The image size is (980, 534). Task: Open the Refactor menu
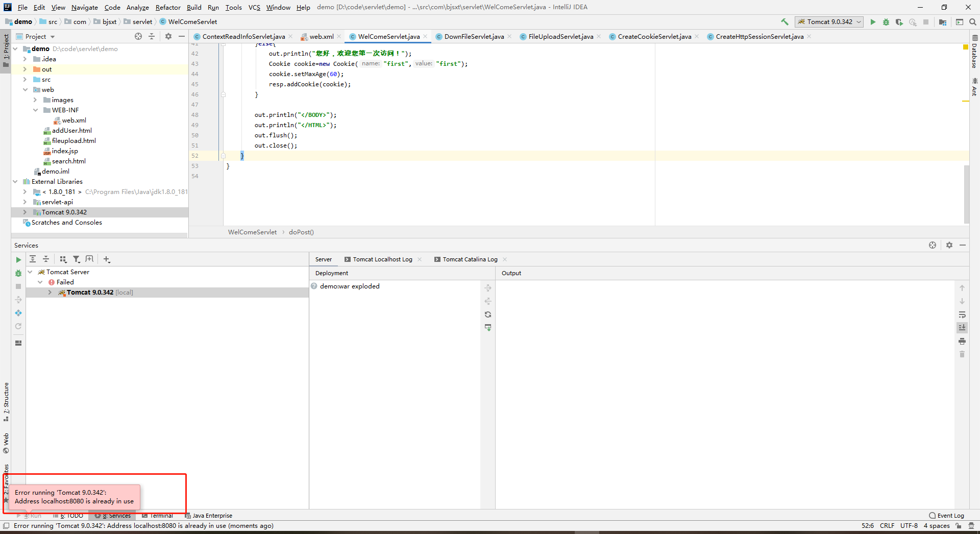tap(168, 7)
